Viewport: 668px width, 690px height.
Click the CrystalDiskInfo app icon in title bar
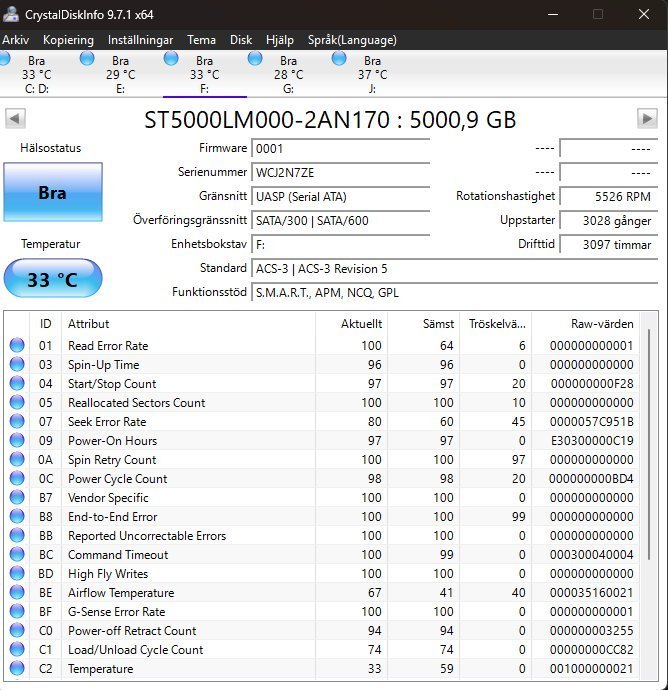point(10,14)
